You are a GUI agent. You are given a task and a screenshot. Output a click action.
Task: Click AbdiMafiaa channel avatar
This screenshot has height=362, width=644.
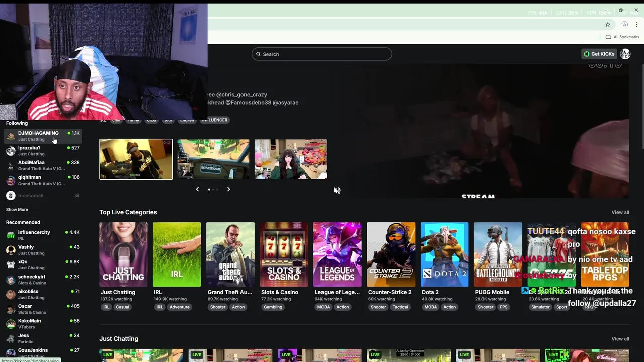point(11,165)
